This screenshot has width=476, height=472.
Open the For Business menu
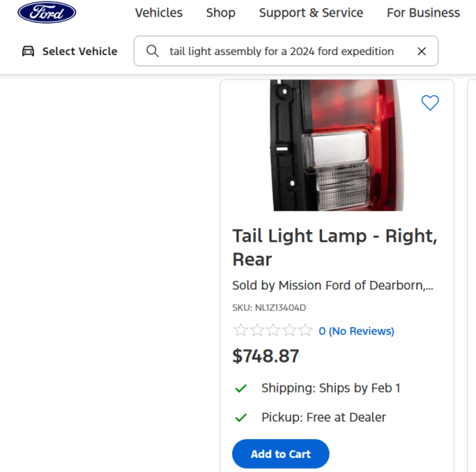[423, 13]
